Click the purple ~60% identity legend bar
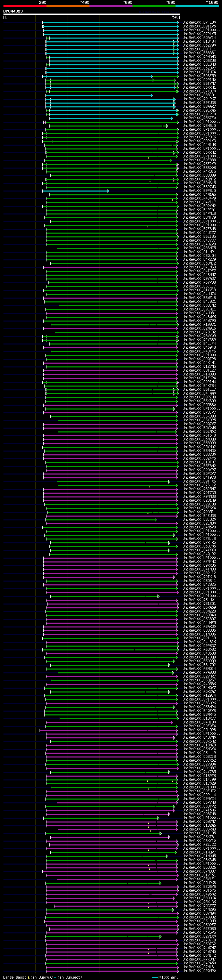The image size is (222, 980). pos(111,6)
